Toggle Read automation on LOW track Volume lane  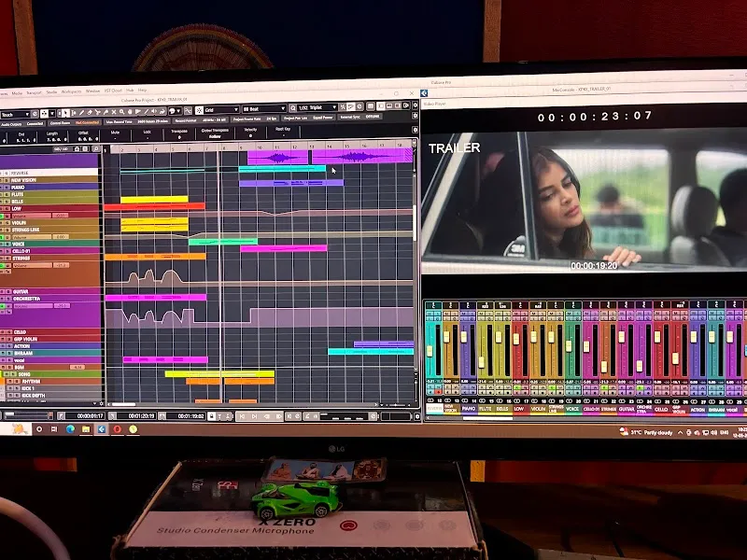2,217
